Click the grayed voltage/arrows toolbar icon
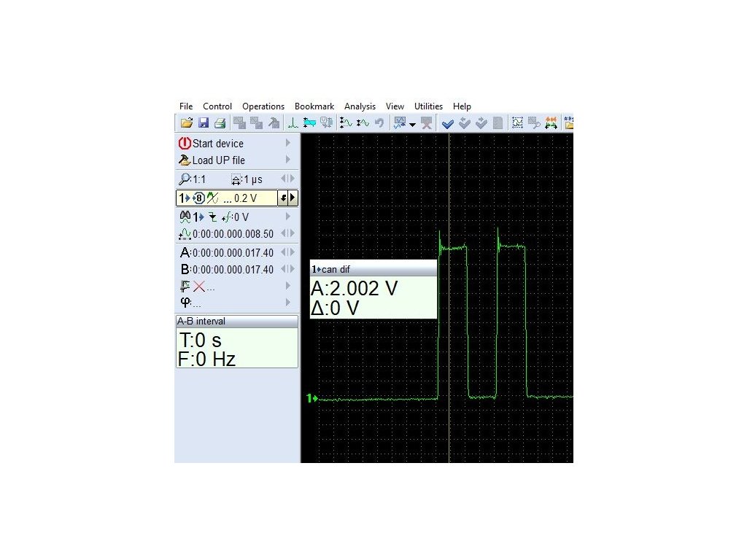Image resolution: width=747 pixels, height=560 pixels. pyautogui.click(x=326, y=122)
